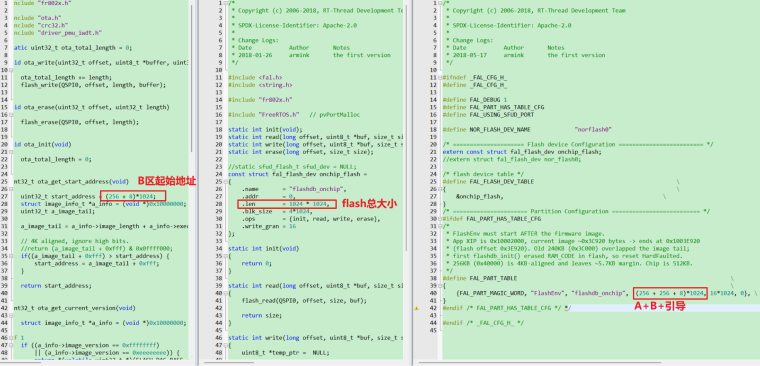Screen dimensions: 760x366
Task: Click the #define FAL_DEBUG 1 line
Action: pos(474,100)
